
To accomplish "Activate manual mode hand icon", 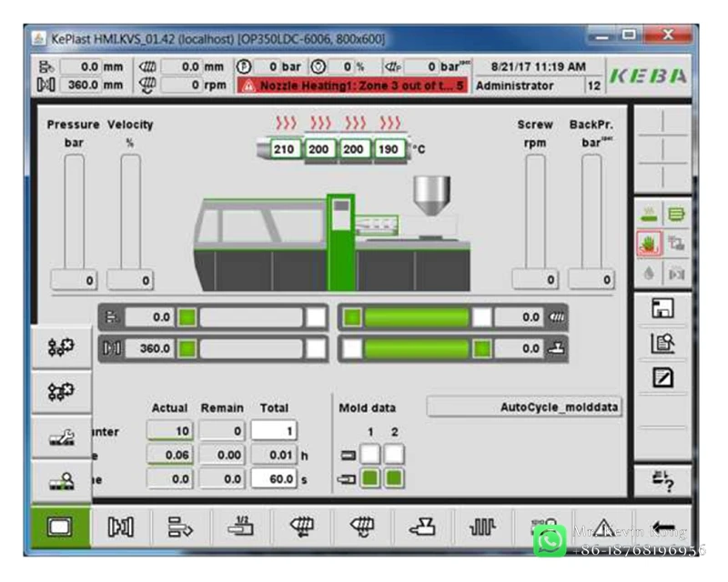I will (649, 244).
